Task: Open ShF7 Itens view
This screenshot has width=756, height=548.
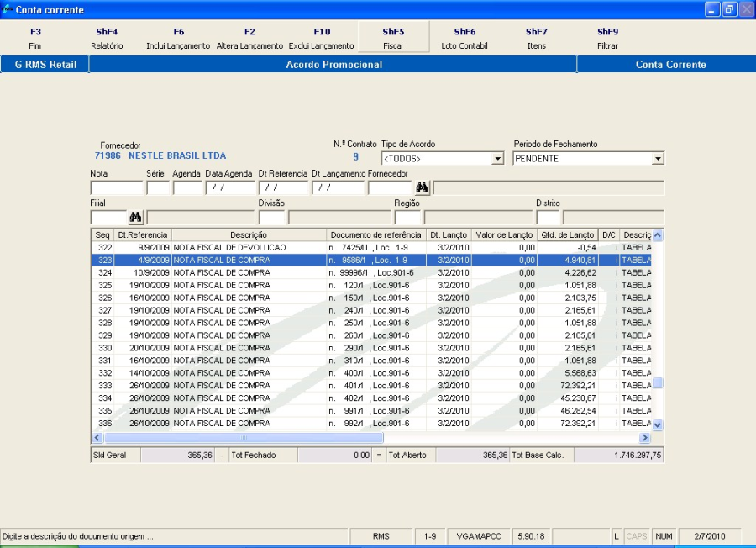Action: [536, 38]
